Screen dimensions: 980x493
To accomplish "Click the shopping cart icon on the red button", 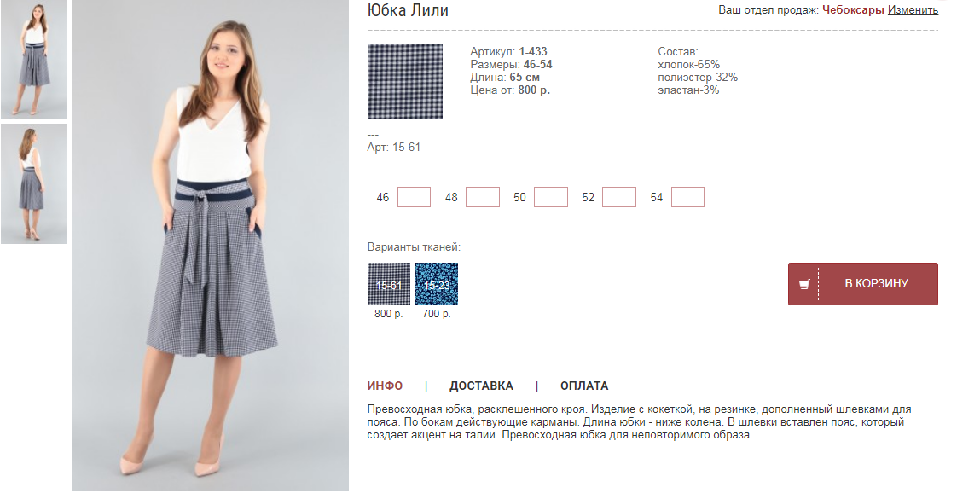I will pyautogui.click(x=804, y=284).
